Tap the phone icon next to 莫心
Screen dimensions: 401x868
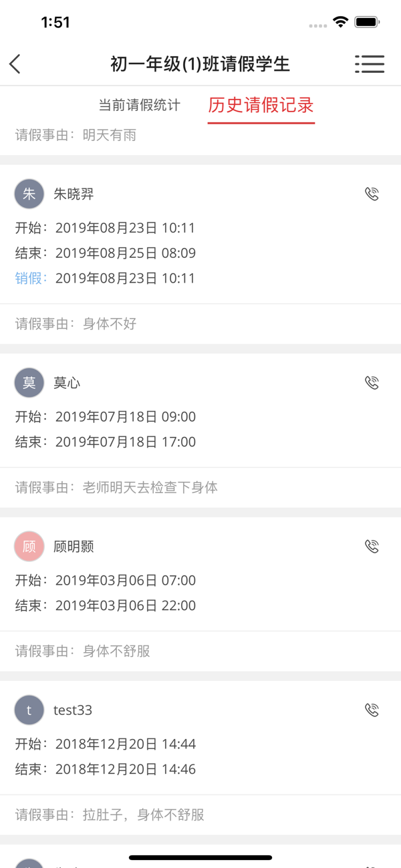[x=372, y=382]
